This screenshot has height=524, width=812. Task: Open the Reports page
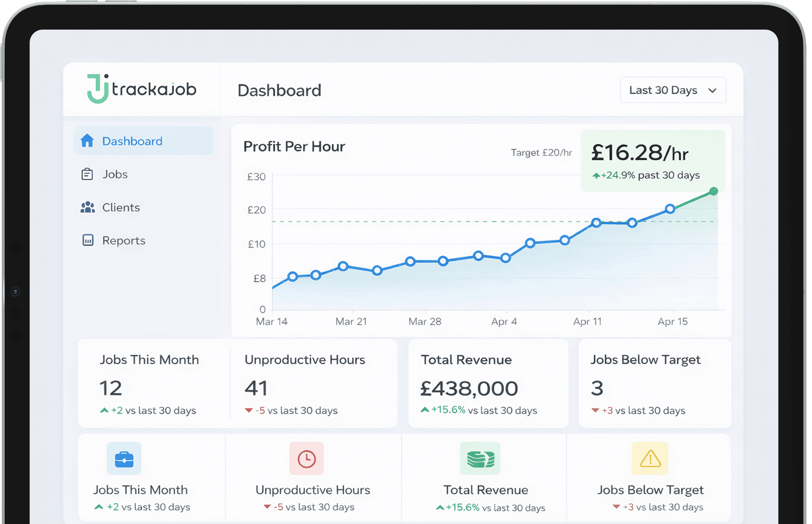(x=123, y=240)
